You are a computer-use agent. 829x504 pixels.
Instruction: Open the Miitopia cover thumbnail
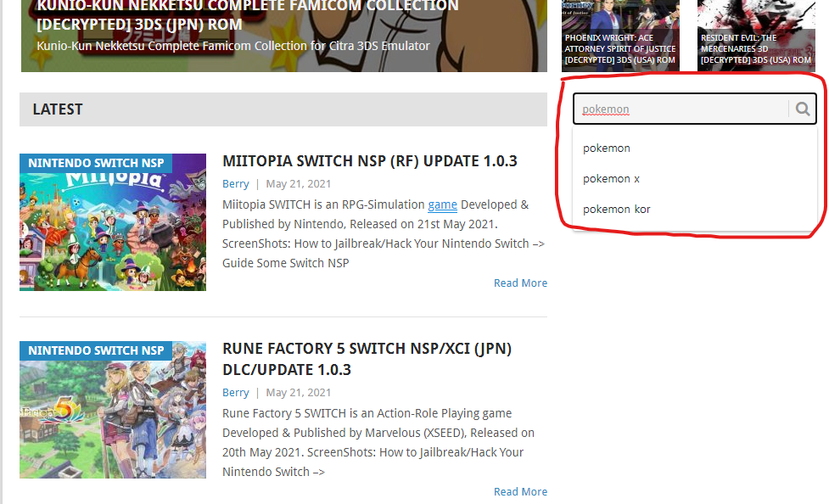pos(113,222)
